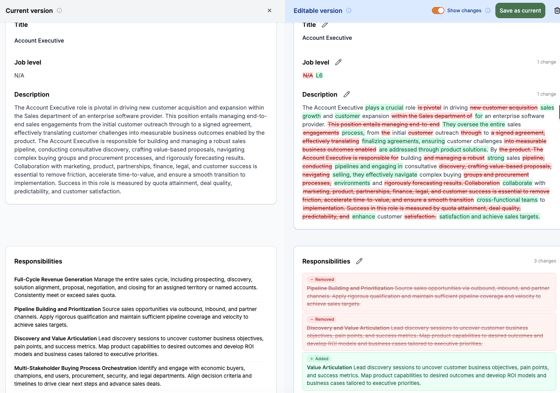Open Responsibilities editing with pencil icon
Screen dimensions: 560x393
[359, 262]
